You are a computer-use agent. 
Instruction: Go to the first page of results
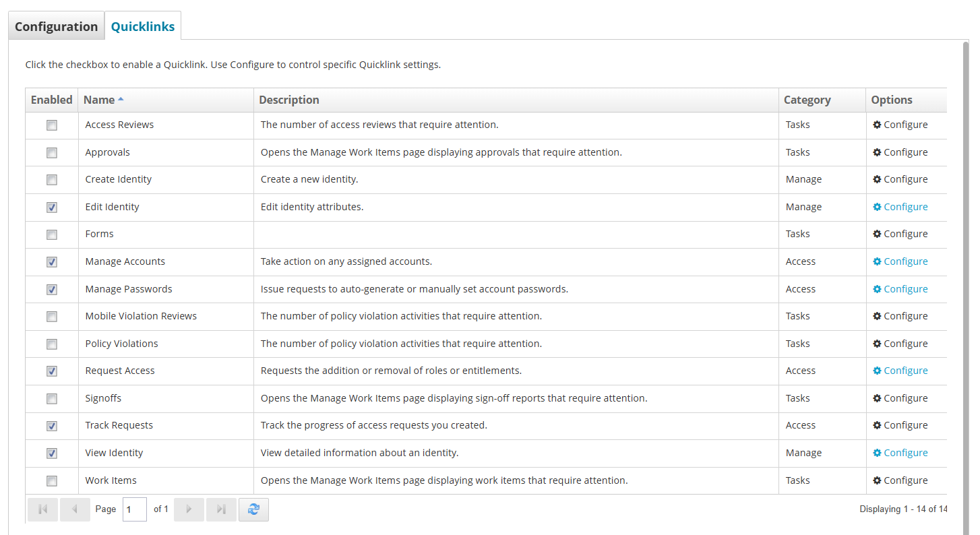click(x=42, y=509)
